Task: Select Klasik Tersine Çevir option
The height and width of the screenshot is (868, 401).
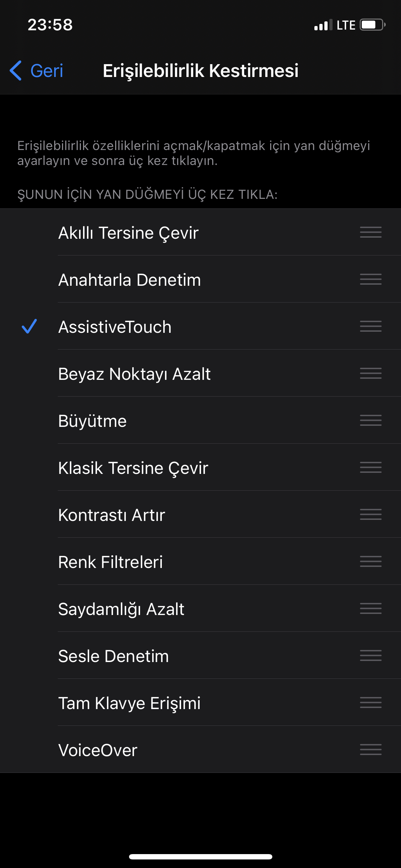Action: click(x=200, y=467)
